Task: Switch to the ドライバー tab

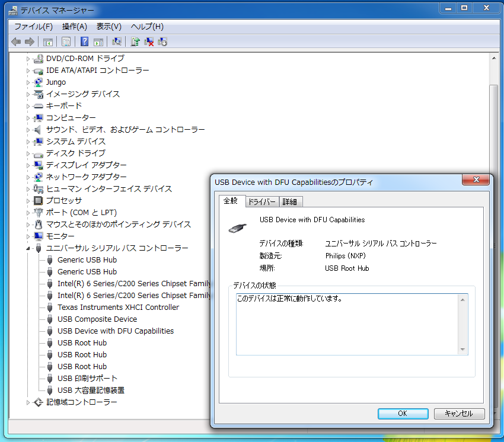Action: 262,201
